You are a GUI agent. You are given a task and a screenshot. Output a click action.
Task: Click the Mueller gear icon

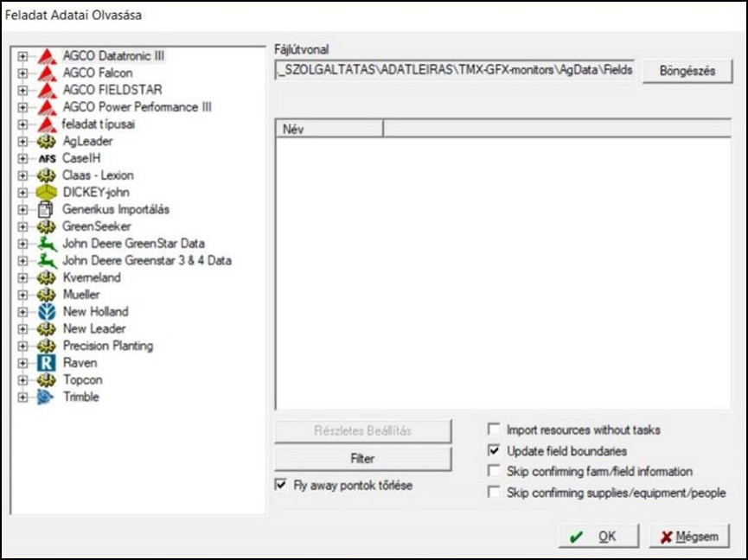(47, 295)
